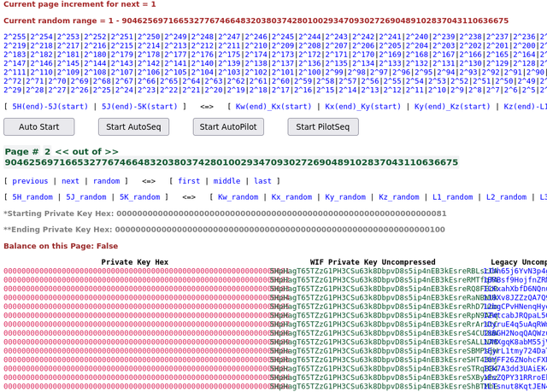
Task: Open the 5H(end)-5J(start) link
Action: click(x=50, y=106)
